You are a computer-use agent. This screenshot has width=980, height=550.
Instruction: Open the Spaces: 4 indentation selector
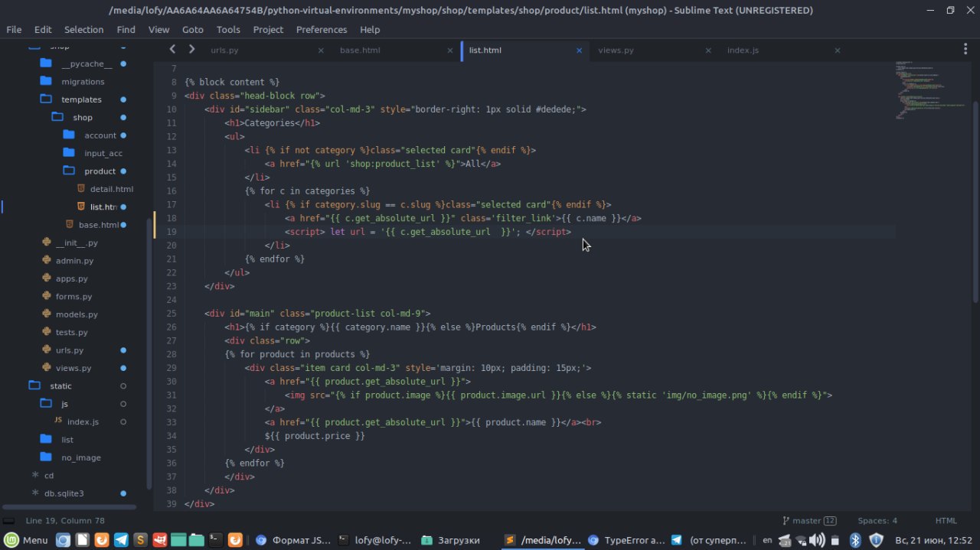877,520
